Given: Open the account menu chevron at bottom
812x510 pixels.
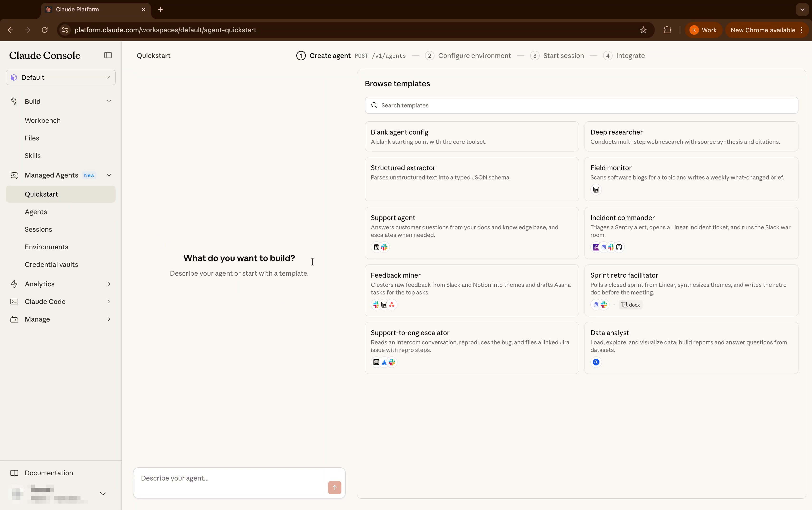Looking at the screenshot, I should point(103,494).
